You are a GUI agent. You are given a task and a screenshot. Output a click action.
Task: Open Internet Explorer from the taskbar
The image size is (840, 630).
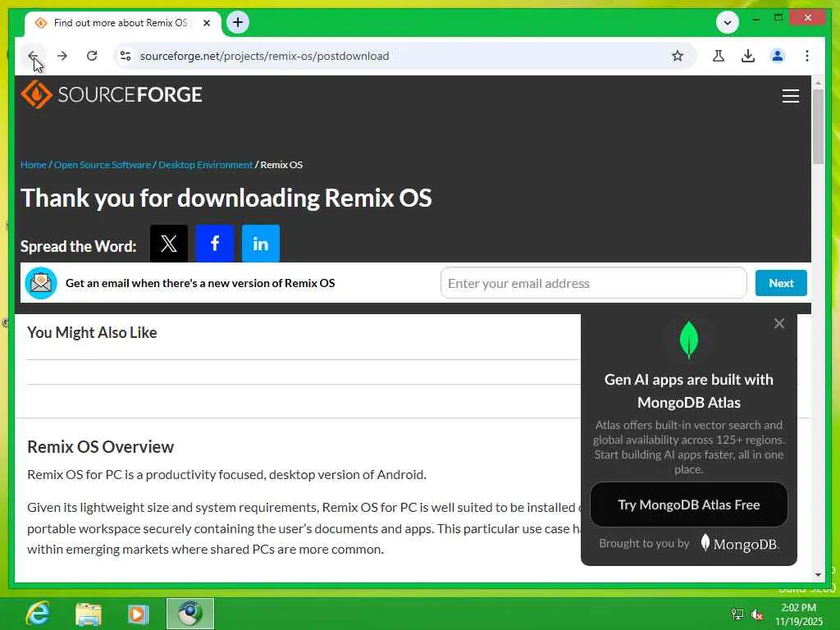39,614
